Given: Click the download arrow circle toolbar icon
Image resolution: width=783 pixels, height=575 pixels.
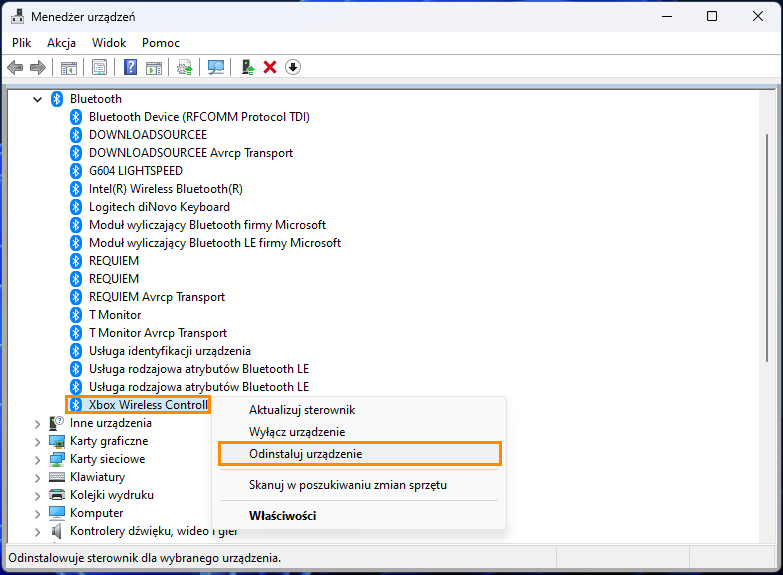Looking at the screenshot, I should click(x=293, y=67).
